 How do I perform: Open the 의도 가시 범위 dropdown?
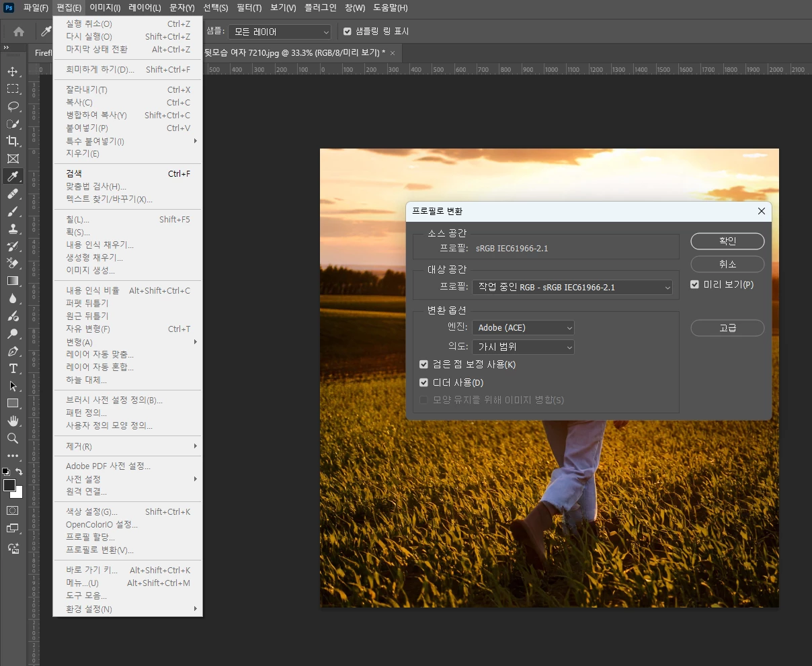(x=524, y=347)
